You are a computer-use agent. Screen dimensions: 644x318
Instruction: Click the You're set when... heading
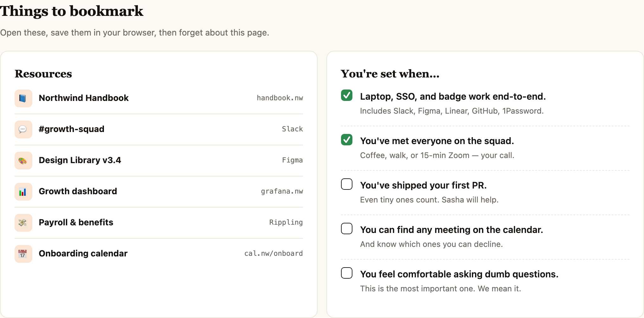click(390, 74)
